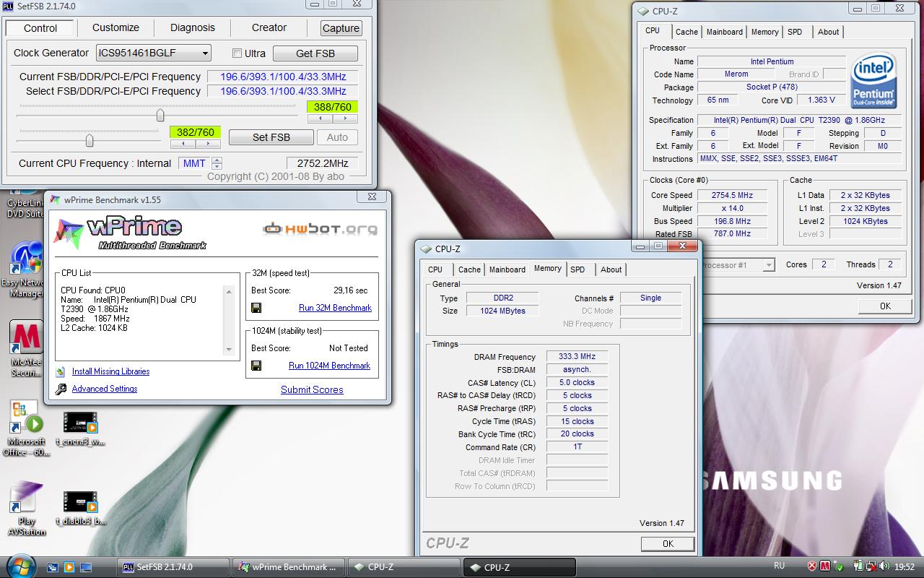Click the taskbar clock showing 19:52
This screenshot has width=924, height=578.
click(905, 567)
